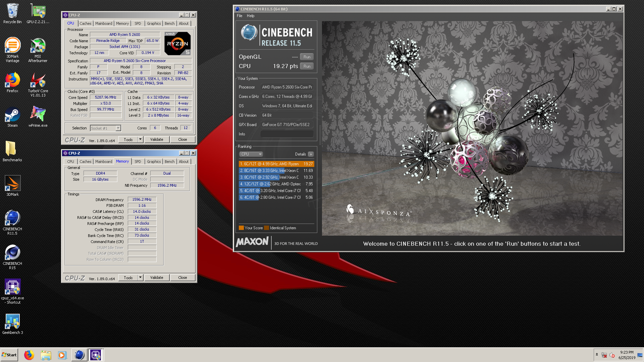The height and width of the screenshot is (362, 644).
Task: Open About tab in top CPU-Z window
Action: pyautogui.click(x=184, y=23)
